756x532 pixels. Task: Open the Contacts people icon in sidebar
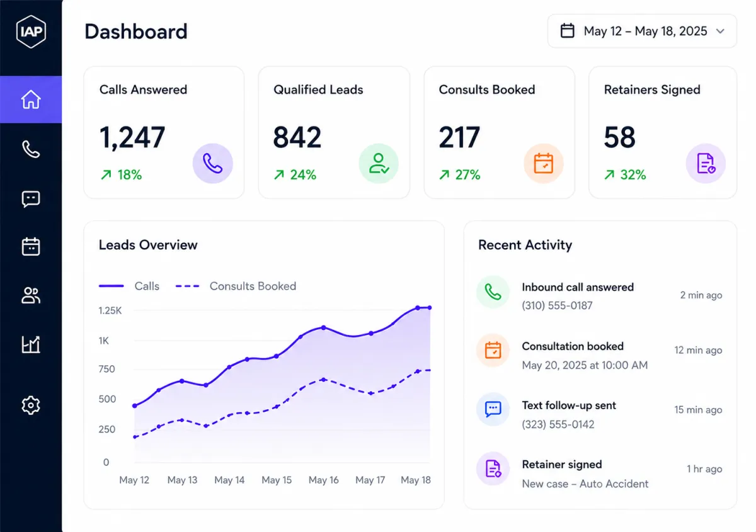point(31,295)
